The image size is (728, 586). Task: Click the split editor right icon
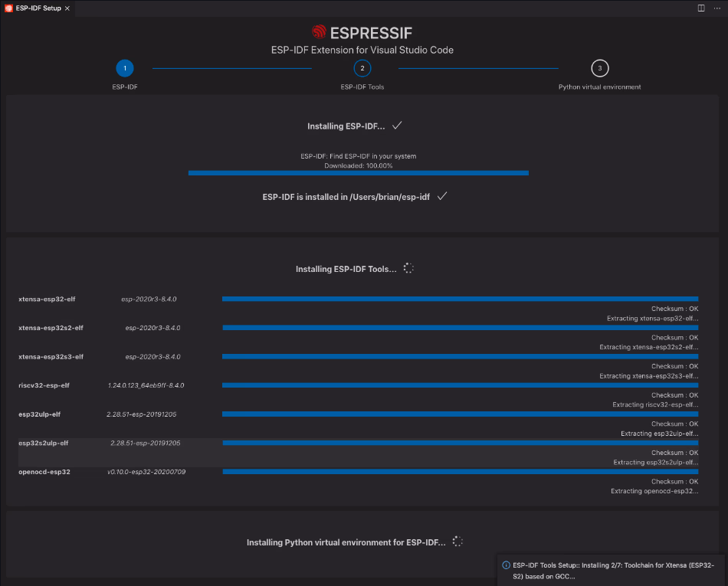point(700,8)
